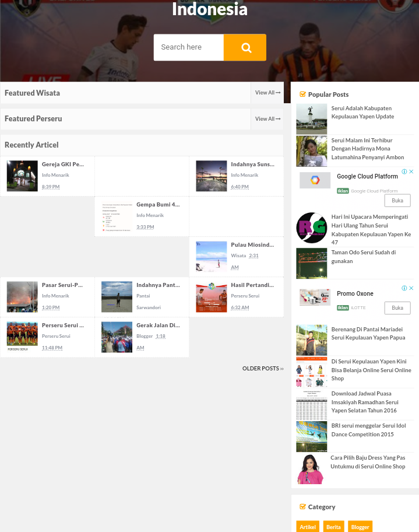This screenshot has height=532, width=419.
Task: Select the Berita category tag
Action: pyautogui.click(x=333, y=527)
